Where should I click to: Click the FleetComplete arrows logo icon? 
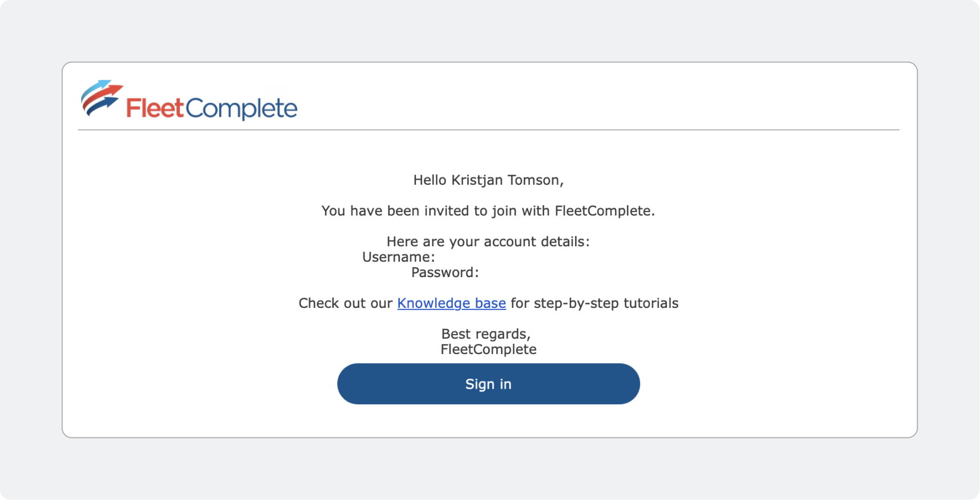pos(102,97)
